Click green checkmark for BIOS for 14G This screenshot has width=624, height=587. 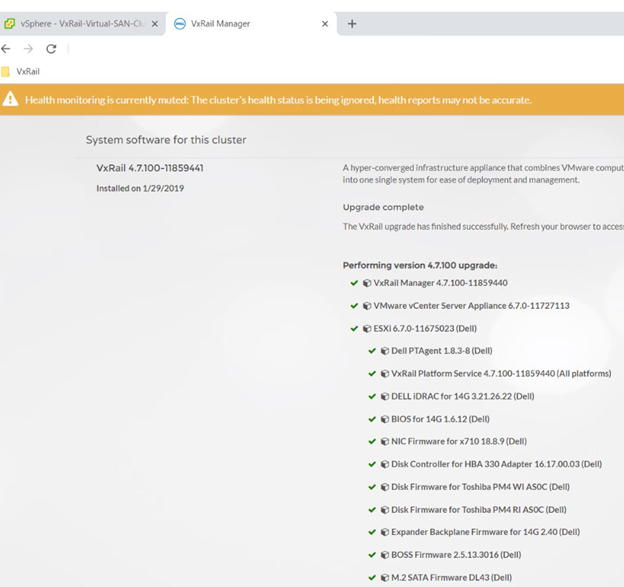[372, 419]
